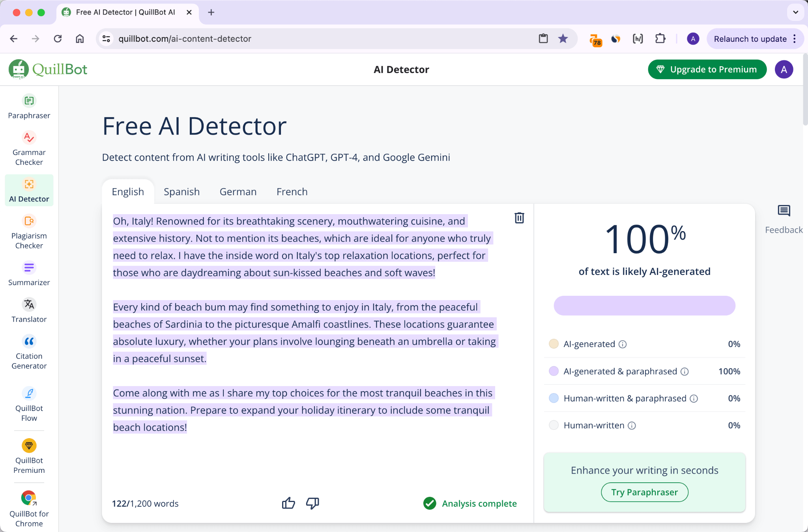This screenshot has height=532, width=808.
Task: Open the Chrome profile avatar
Action: pyautogui.click(x=693, y=39)
